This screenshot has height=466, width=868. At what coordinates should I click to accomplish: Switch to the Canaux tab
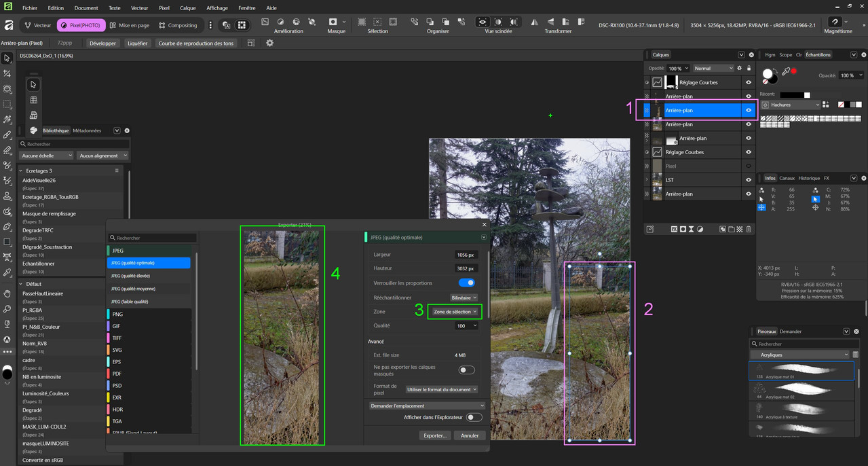(787, 178)
